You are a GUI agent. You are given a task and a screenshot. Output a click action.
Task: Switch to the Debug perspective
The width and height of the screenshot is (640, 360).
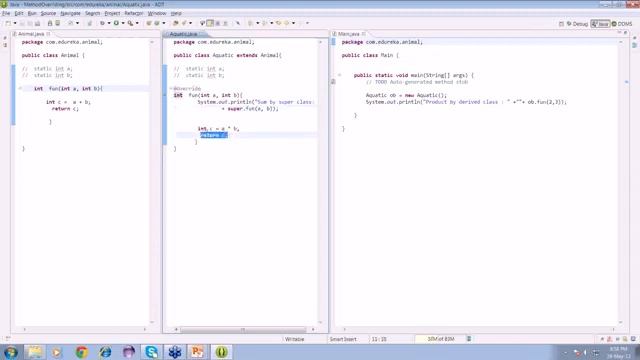(x=577, y=24)
